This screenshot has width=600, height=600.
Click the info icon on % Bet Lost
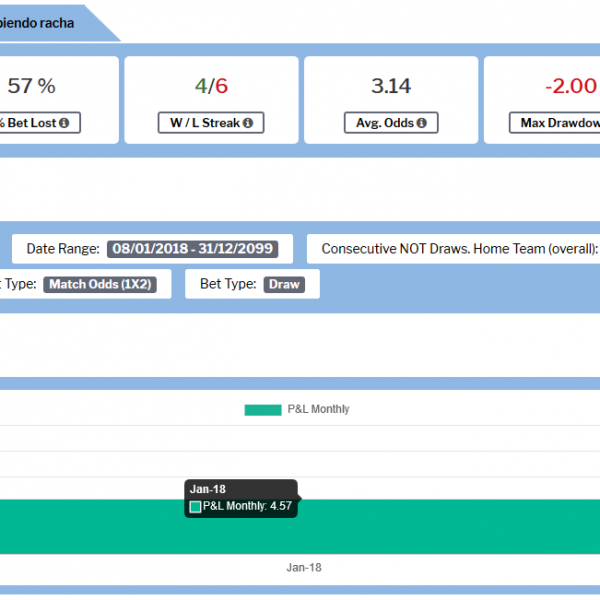[x=64, y=123]
